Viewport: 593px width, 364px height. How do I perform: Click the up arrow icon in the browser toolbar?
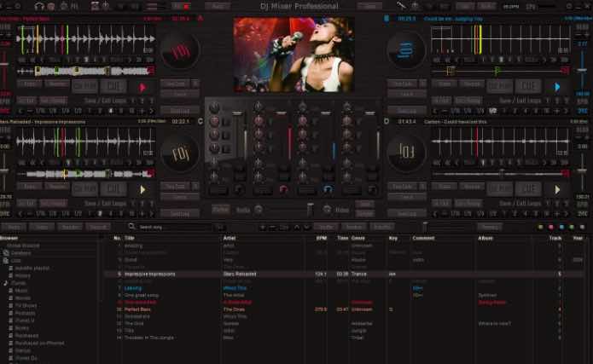tap(297, 227)
